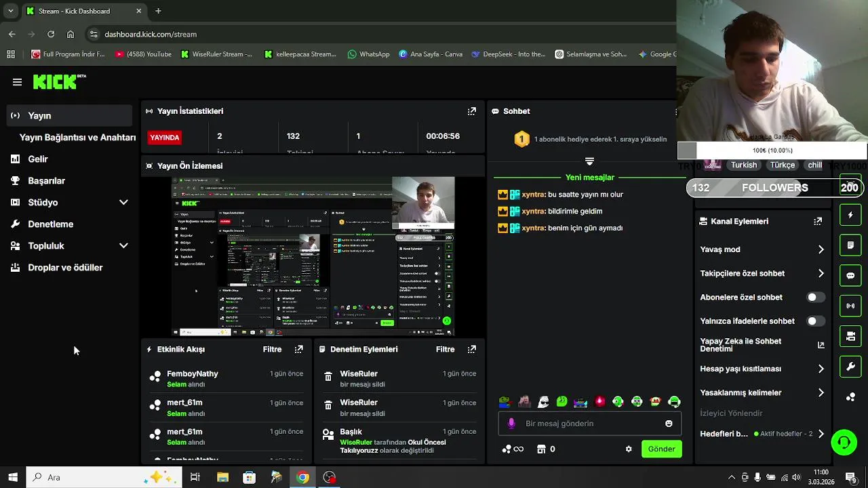868x488 pixels.
Task: Open a new browser tab with plus
Action: (158, 11)
